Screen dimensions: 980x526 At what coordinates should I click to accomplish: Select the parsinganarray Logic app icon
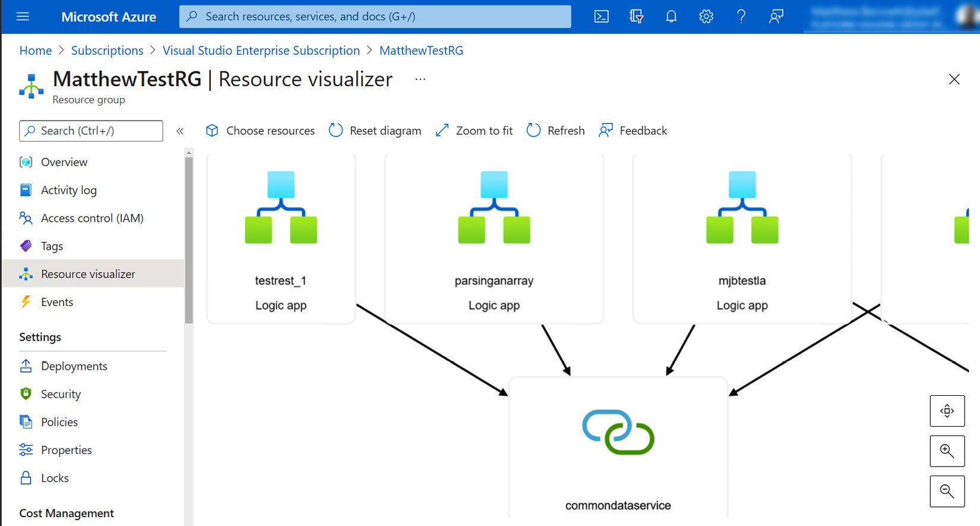tap(494, 207)
